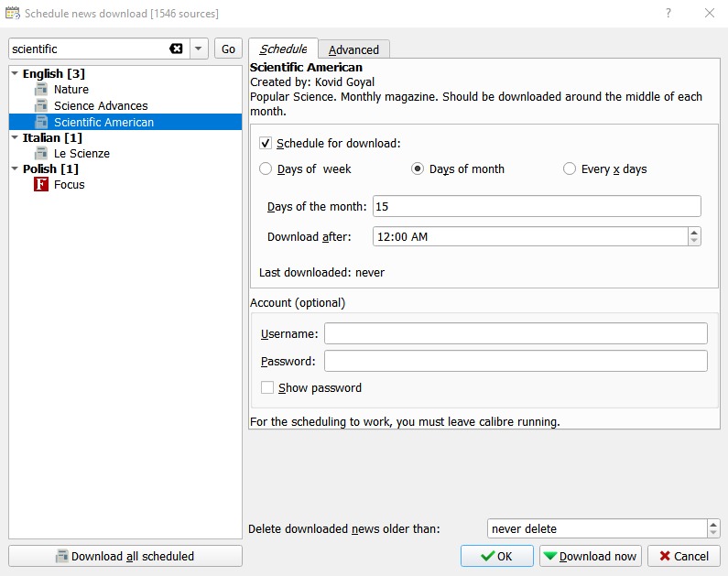Click the Italian [1] group label
This screenshot has width=728, height=576.
52,137
